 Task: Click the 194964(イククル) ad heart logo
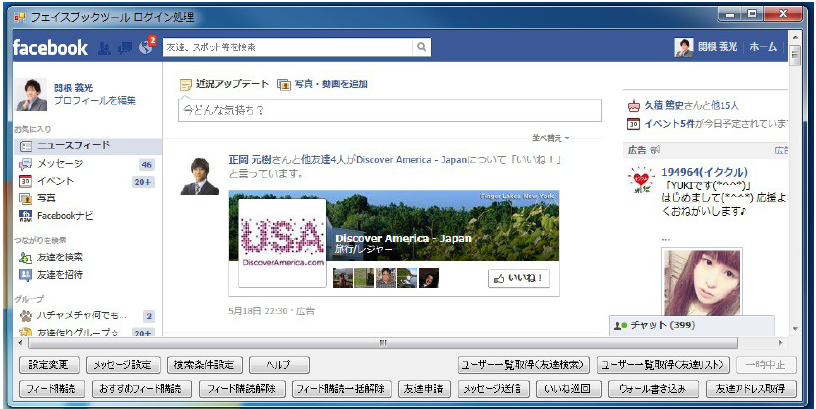pos(641,181)
